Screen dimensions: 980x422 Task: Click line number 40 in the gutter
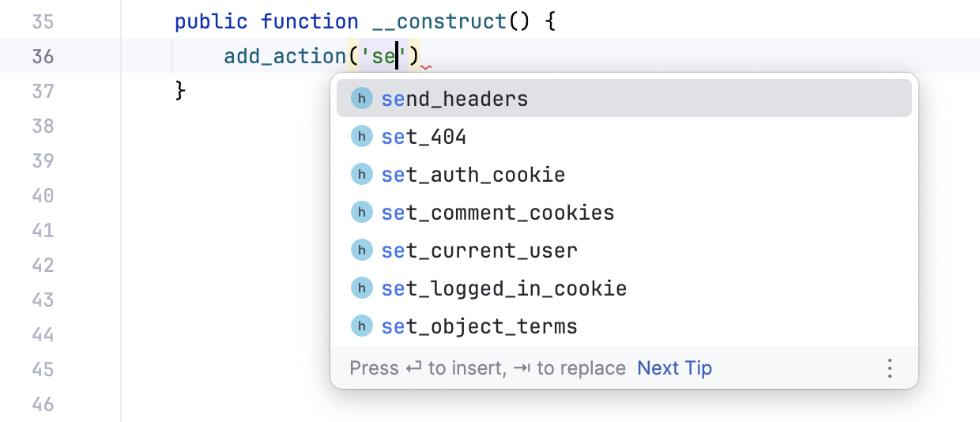pos(43,195)
